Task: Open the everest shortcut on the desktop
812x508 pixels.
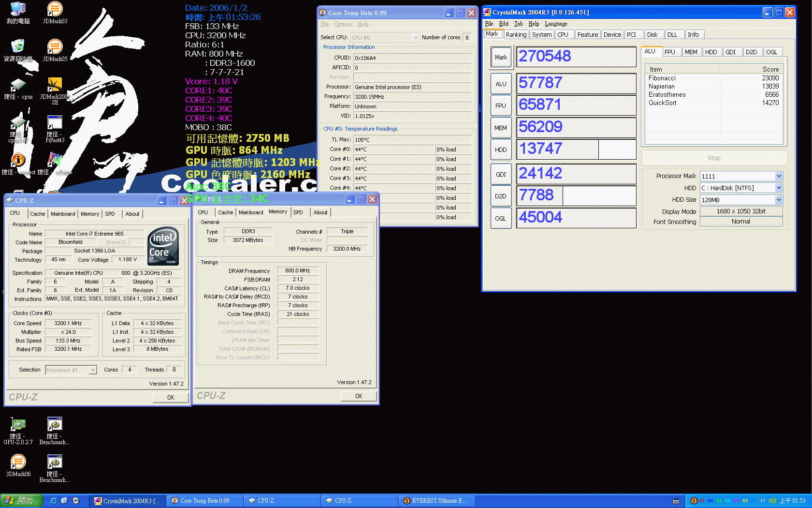Action: [18, 164]
